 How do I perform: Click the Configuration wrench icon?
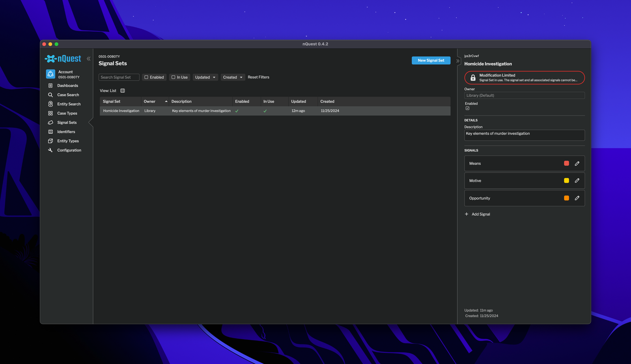(50, 150)
